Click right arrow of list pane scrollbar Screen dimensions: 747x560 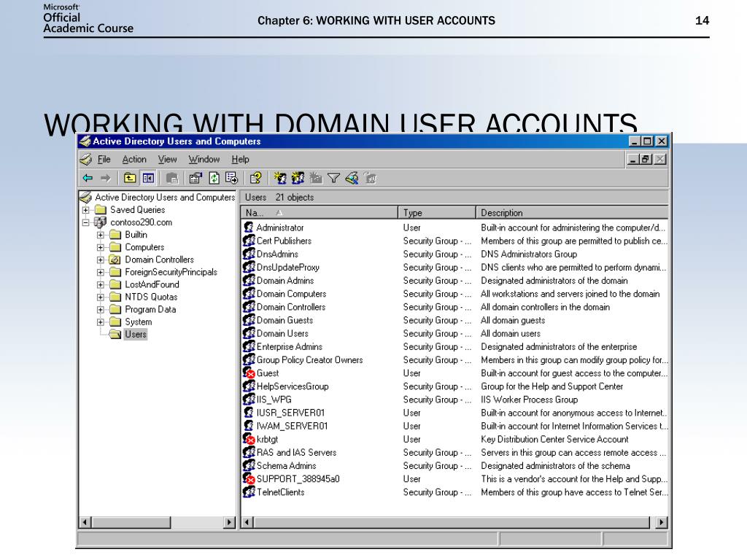[661, 522]
